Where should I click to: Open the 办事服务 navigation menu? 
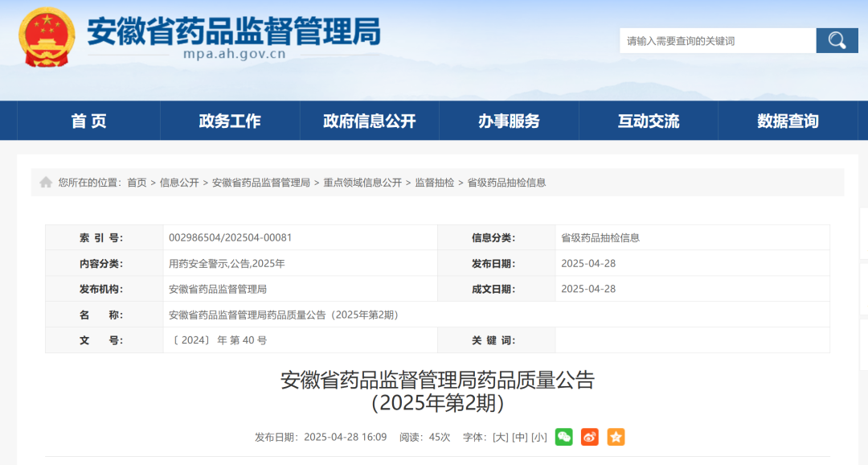[x=509, y=121]
